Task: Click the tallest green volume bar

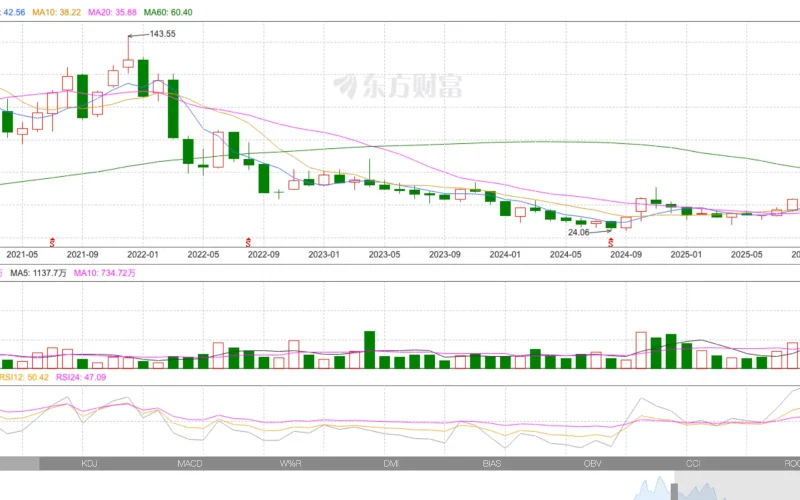Action: point(369,350)
